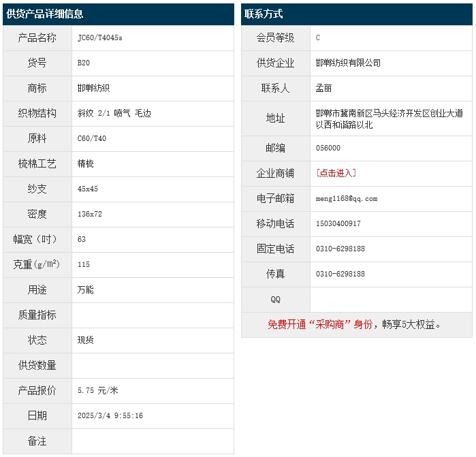Click the 企业商铺 label cell
The height and width of the screenshot is (457, 476).
point(275,174)
